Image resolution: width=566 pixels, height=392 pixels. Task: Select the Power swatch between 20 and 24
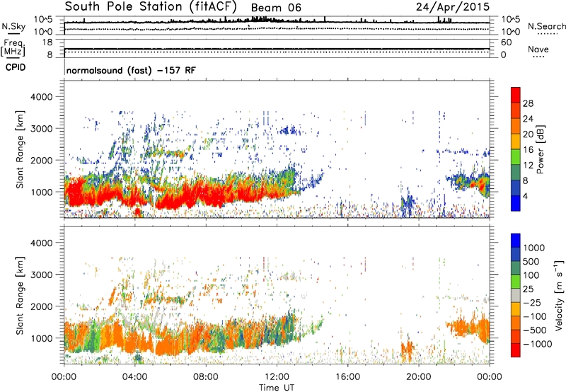516,127
